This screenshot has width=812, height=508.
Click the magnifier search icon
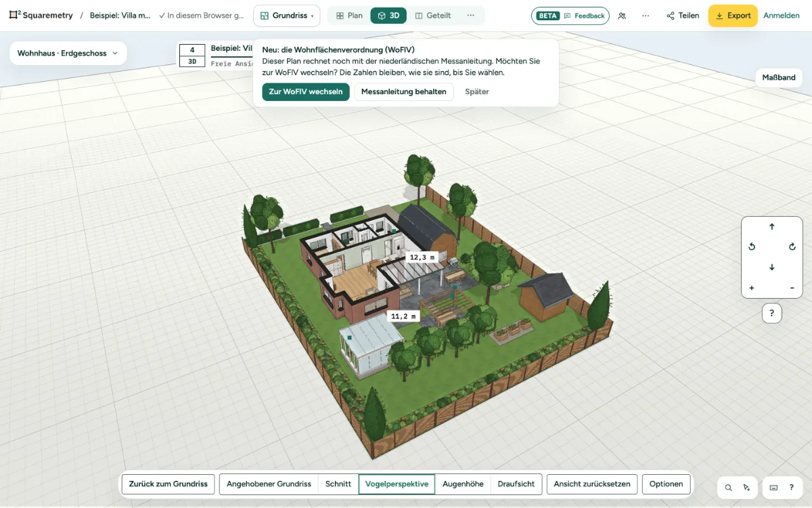tap(728, 487)
